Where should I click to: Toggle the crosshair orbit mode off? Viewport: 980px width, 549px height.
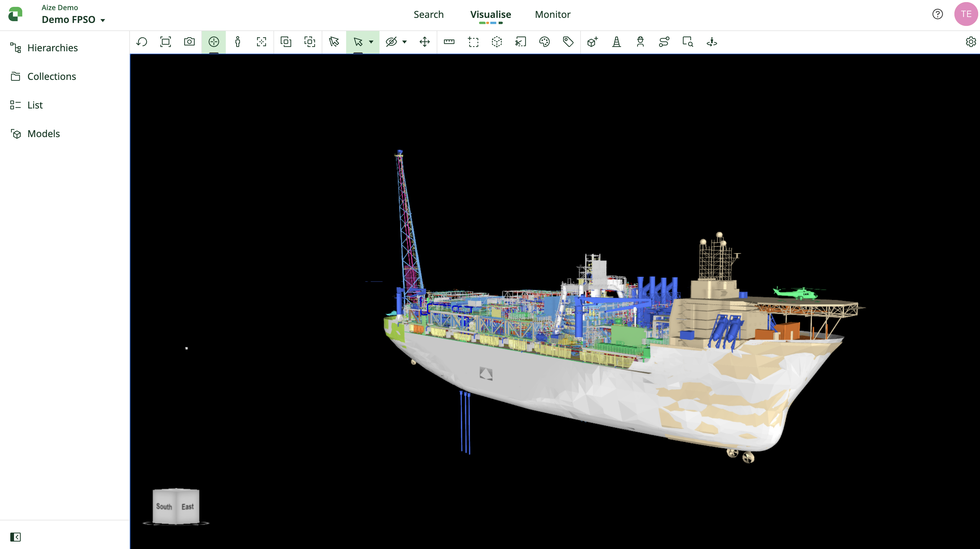(x=214, y=42)
